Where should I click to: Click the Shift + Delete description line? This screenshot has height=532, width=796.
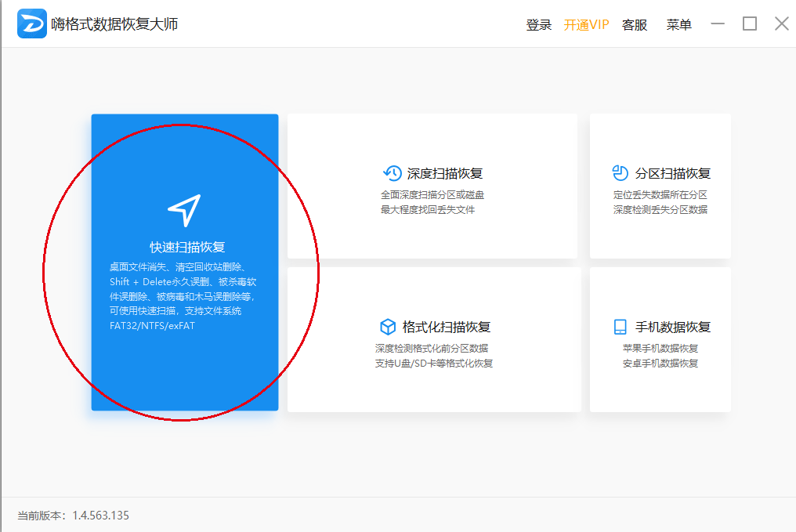pyautogui.click(x=183, y=282)
